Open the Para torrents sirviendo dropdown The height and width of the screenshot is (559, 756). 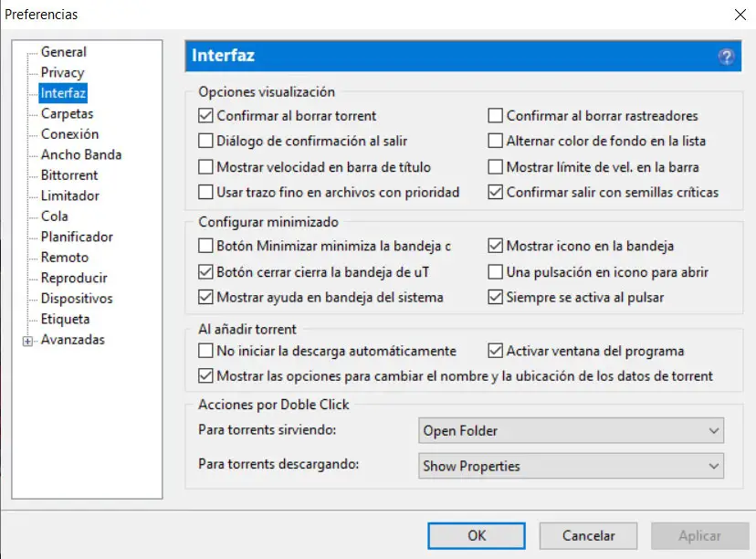coord(571,430)
